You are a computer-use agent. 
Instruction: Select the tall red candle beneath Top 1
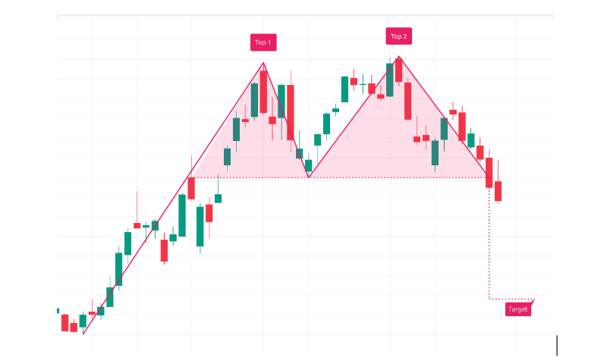tap(263, 91)
